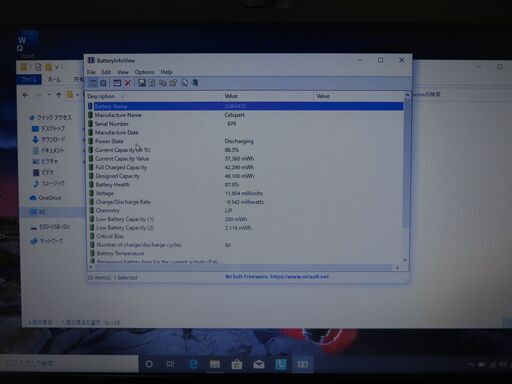Click the properties toolbar icon in BatteryInfoView
Image resolution: width=512 pixels, height=384 pixels.
173,83
